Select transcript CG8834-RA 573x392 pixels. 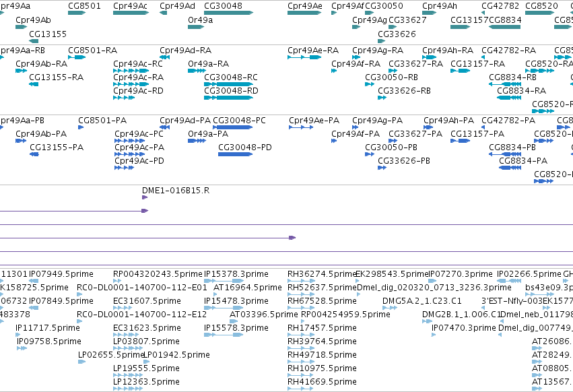[521, 91]
